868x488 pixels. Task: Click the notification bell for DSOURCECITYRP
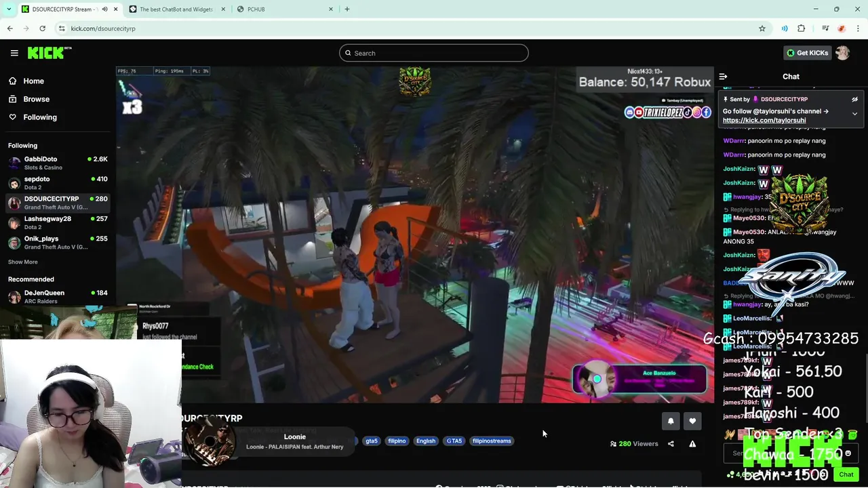click(x=671, y=422)
